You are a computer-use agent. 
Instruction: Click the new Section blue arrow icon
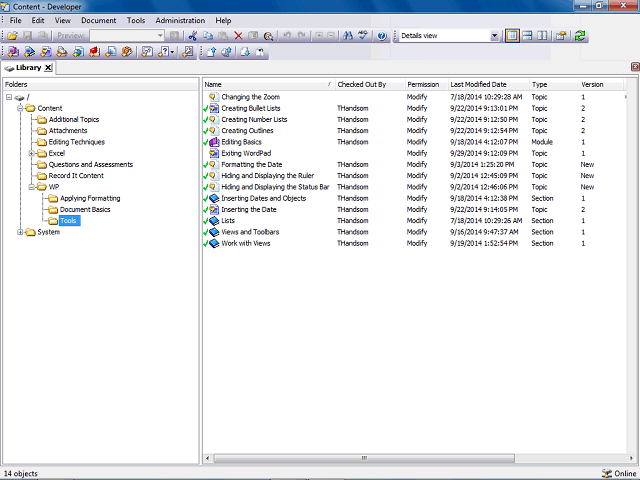pyautogui.click(x=29, y=52)
